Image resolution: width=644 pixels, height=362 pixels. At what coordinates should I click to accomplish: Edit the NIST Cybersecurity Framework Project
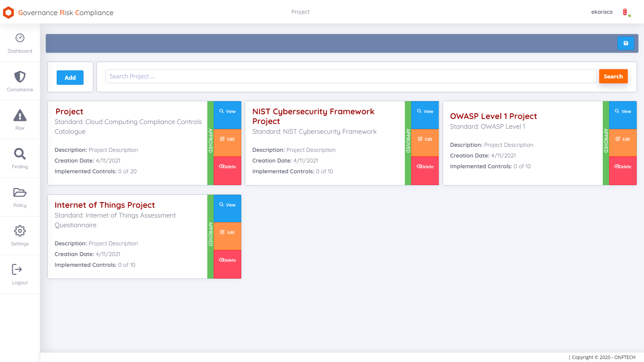425,143
